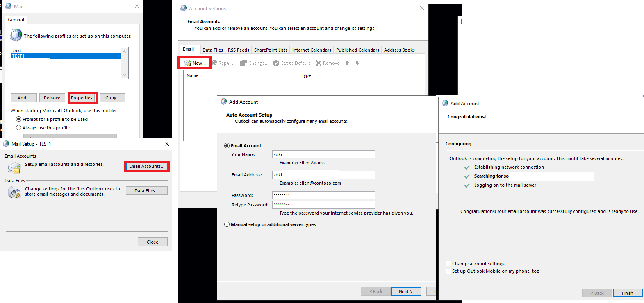This screenshot has width=644, height=303.
Task: Close the Mail Setup - TEST1 window
Action: point(167,144)
